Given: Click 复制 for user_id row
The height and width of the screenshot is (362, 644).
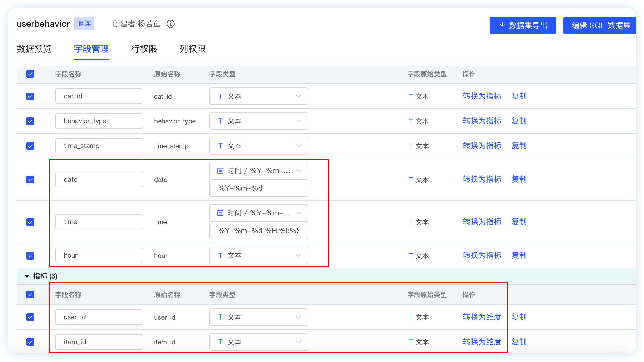Looking at the screenshot, I should (519, 317).
